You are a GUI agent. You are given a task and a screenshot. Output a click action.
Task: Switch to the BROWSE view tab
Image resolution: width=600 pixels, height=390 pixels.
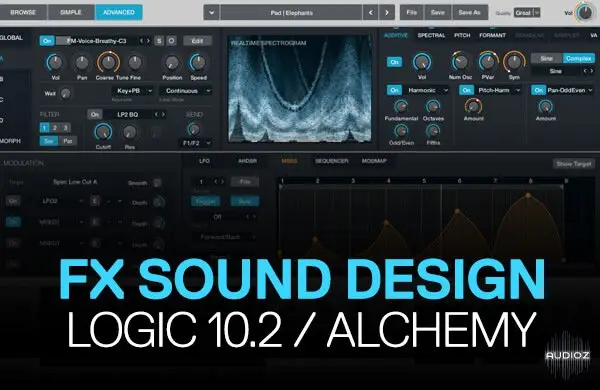click(x=23, y=12)
